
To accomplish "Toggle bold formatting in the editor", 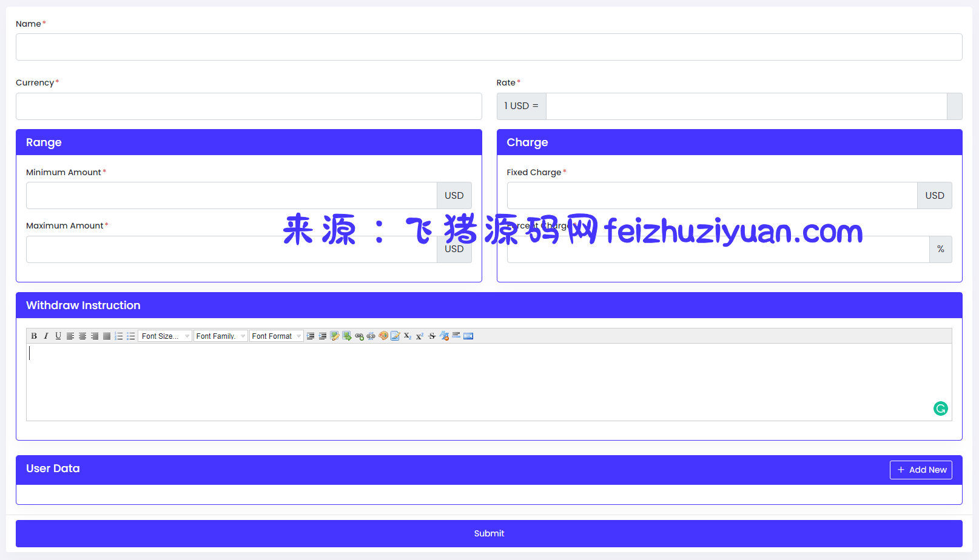I will pyautogui.click(x=34, y=336).
